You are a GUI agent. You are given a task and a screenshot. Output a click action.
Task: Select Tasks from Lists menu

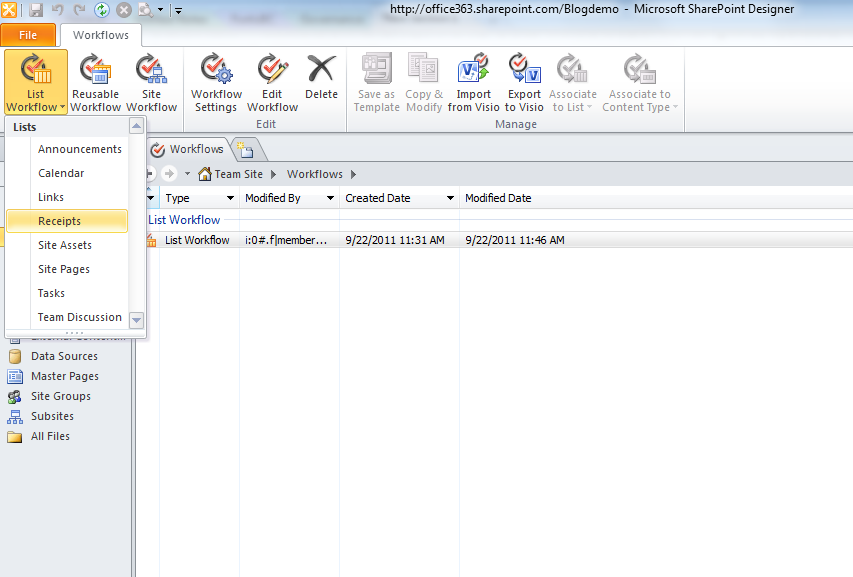click(67, 293)
